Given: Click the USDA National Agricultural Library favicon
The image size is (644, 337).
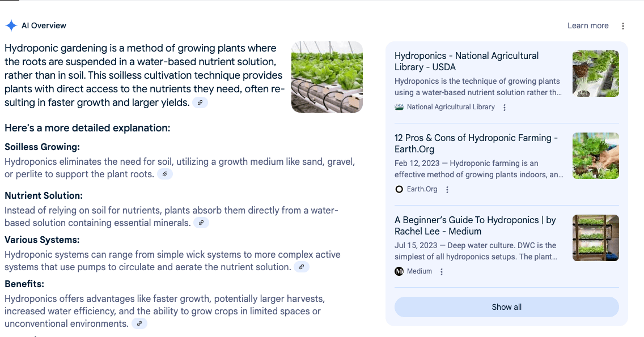Looking at the screenshot, I should click(399, 107).
